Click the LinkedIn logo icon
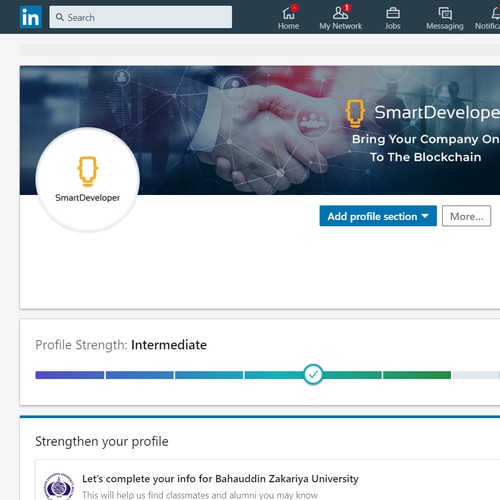 click(x=31, y=17)
